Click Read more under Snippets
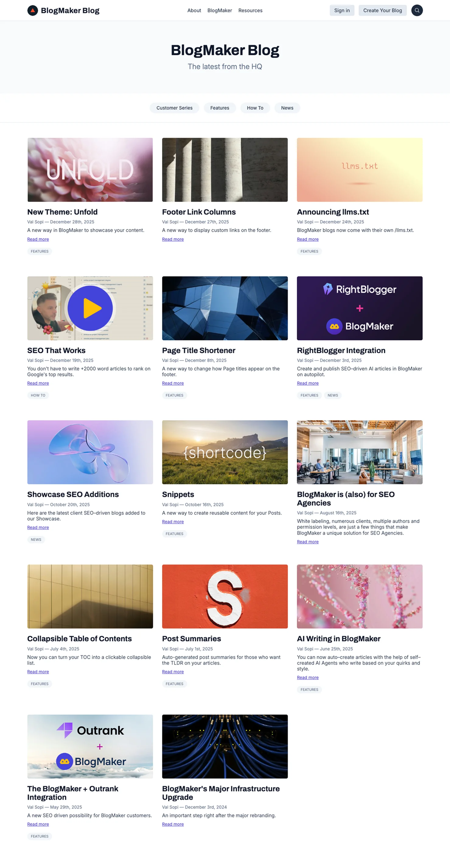 [x=173, y=522]
